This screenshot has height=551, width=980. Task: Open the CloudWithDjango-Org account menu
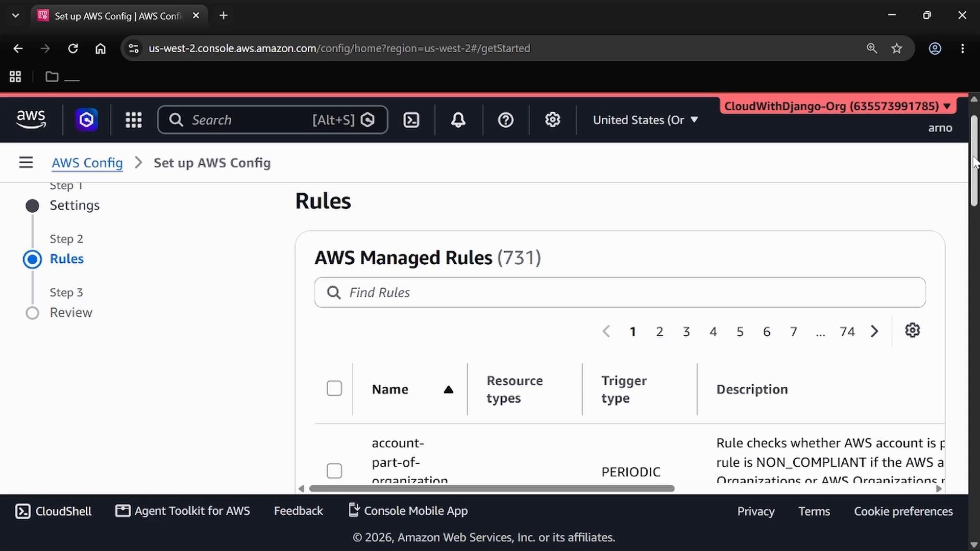[837, 106]
